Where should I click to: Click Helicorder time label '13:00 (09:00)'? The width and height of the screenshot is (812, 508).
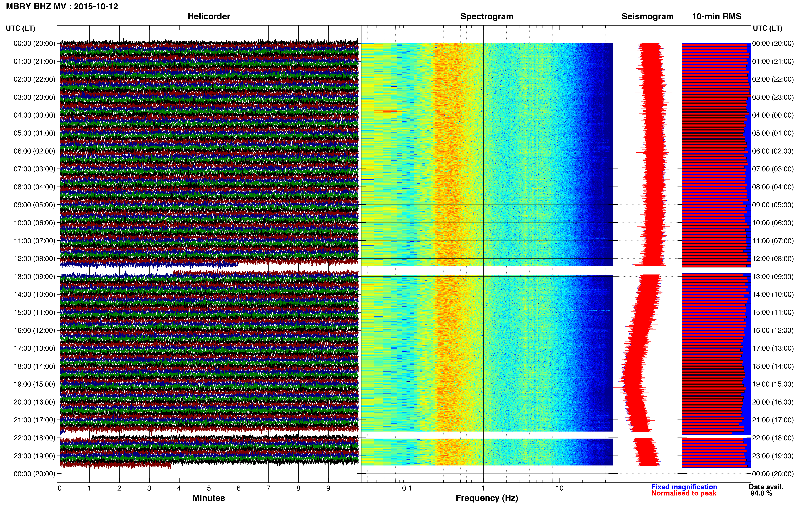[x=34, y=277]
